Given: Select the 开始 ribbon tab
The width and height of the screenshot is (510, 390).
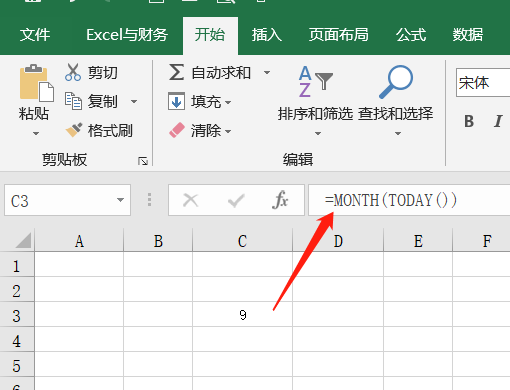Looking at the screenshot, I should (x=210, y=35).
